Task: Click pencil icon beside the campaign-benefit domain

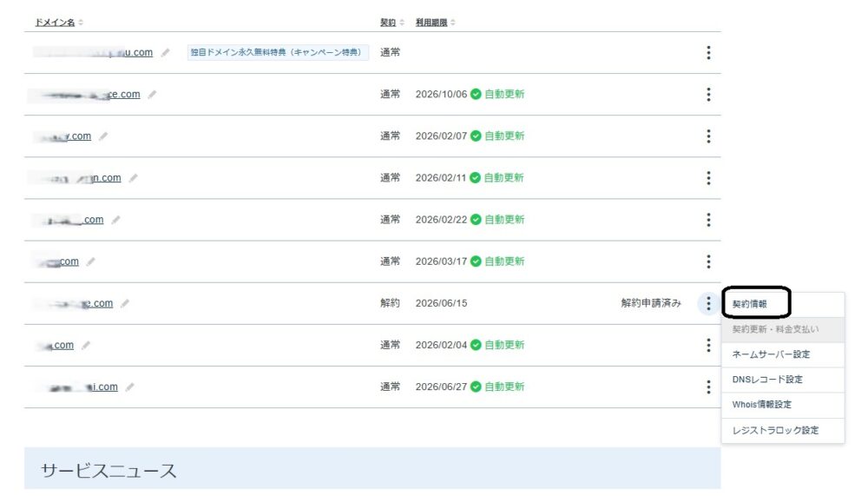Action: (165, 53)
